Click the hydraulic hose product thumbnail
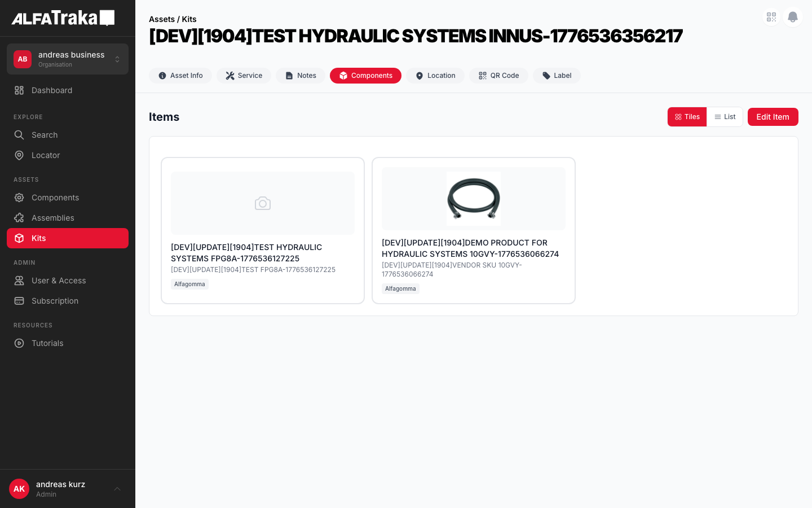The image size is (812, 508). pos(473,199)
